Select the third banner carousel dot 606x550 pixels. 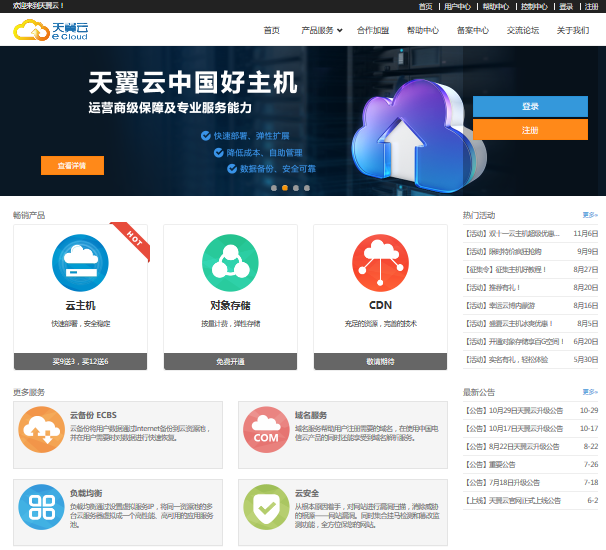point(296,188)
